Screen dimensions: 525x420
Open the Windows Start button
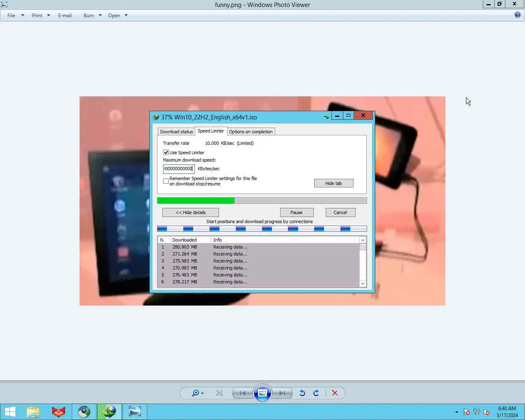10,412
